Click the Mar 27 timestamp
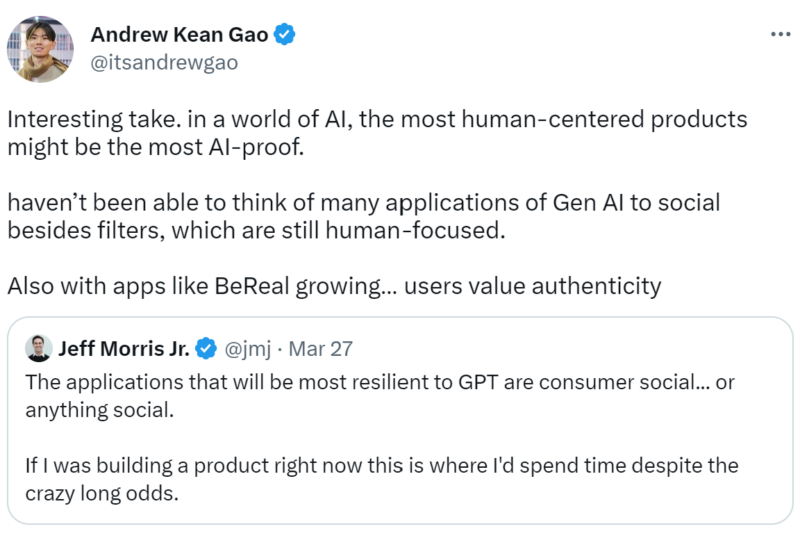Screen dimensions: 800x538 (x=320, y=349)
